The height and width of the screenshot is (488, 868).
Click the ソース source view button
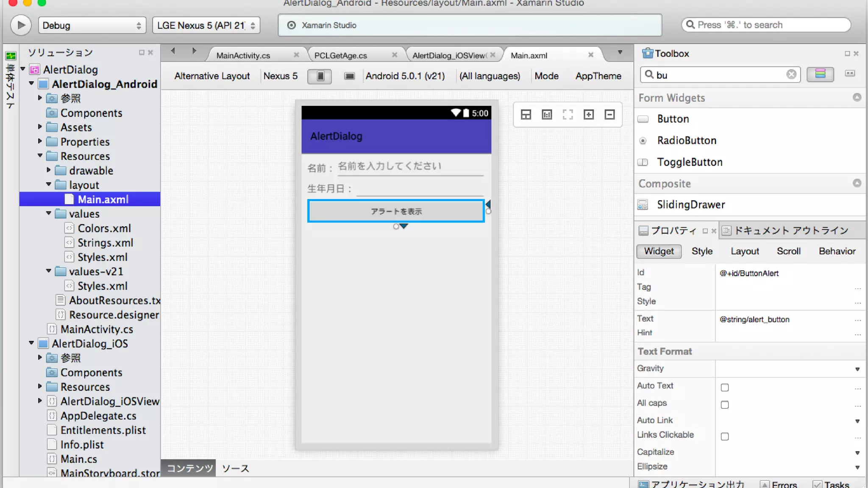point(235,469)
